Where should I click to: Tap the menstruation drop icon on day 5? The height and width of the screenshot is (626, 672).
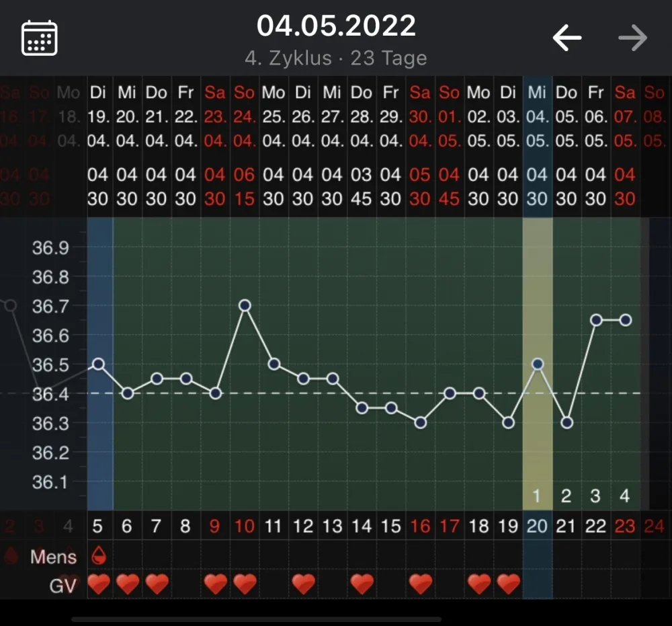(99, 555)
